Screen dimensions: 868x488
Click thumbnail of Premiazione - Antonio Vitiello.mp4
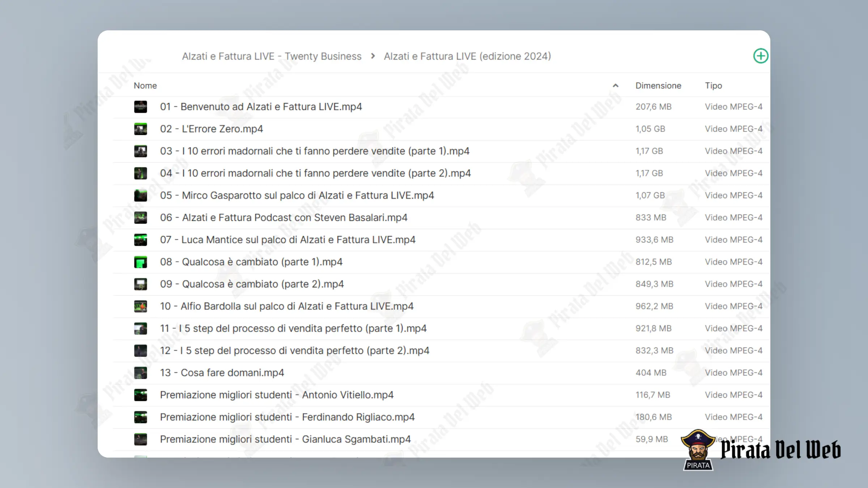140,395
